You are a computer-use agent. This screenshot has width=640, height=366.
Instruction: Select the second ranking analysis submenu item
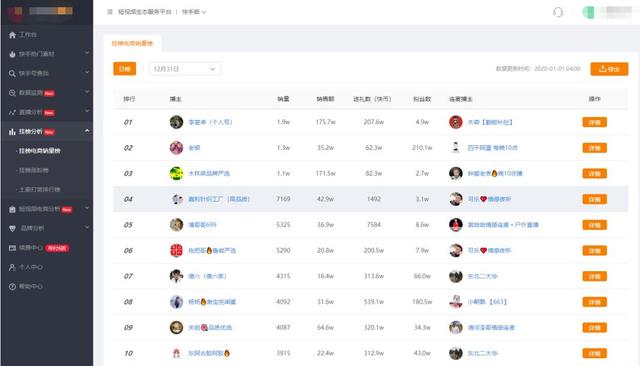click(33, 170)
